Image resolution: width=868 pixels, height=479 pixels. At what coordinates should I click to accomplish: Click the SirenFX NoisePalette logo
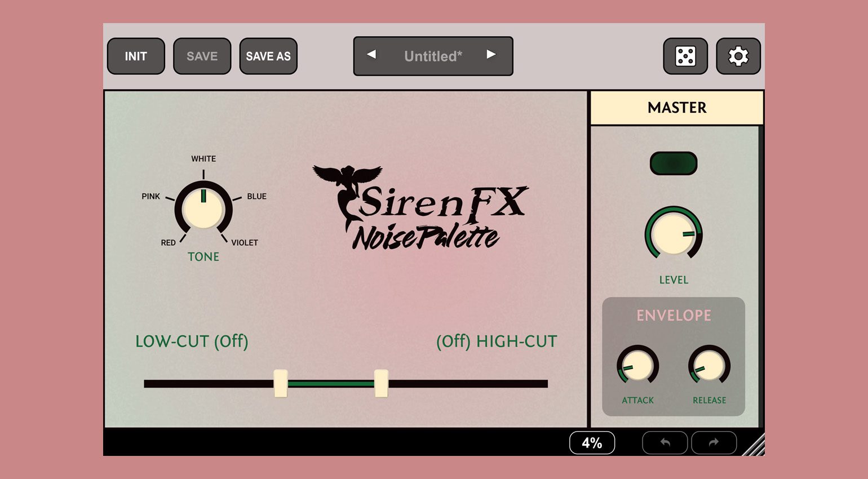[421, 208]
